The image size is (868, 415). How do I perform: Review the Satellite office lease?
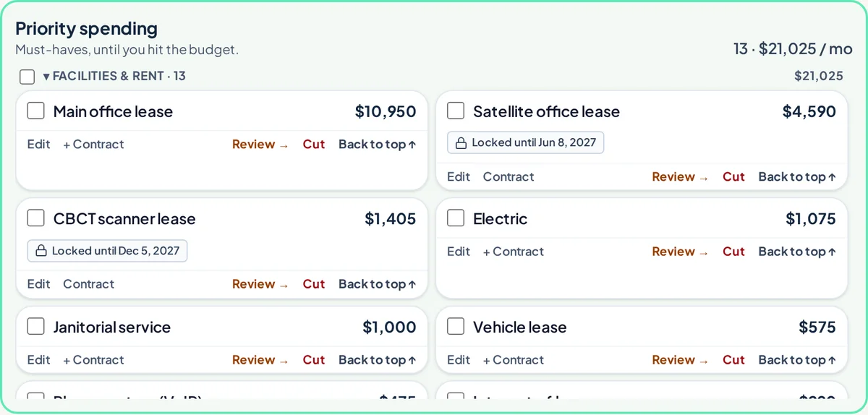pyautogui.click(x=680, y=176)
